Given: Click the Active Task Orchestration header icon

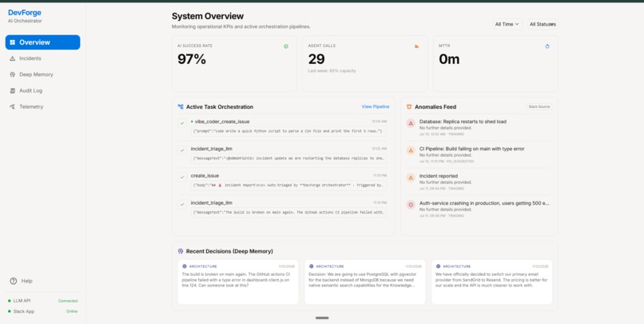Looking at the screenshot, I should point(181,106).
